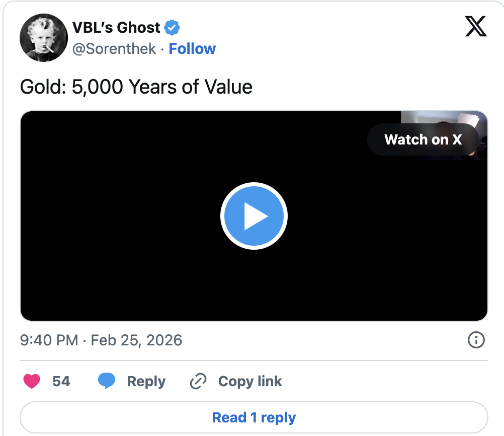Click the X logo icon
The image size is (504, 436).
pyautogui.click(x=475, y=26)
